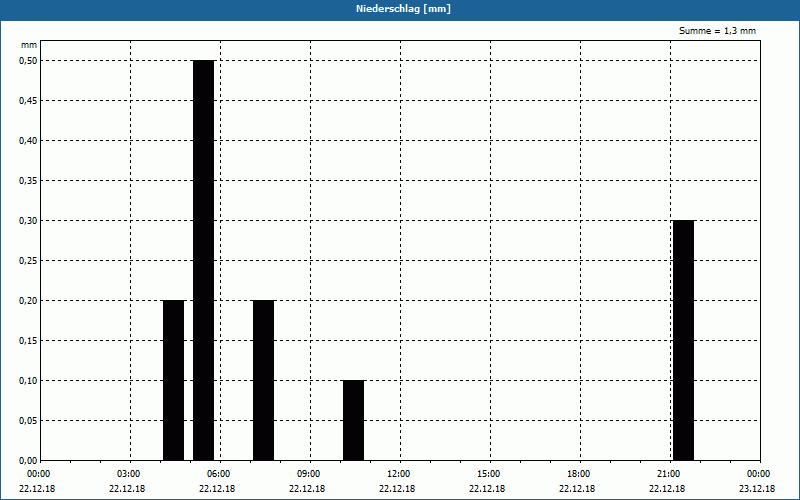The image size is (800, 500).
Task: Click the mm unit label on y-axis
Action: click(x=29, y=45)
